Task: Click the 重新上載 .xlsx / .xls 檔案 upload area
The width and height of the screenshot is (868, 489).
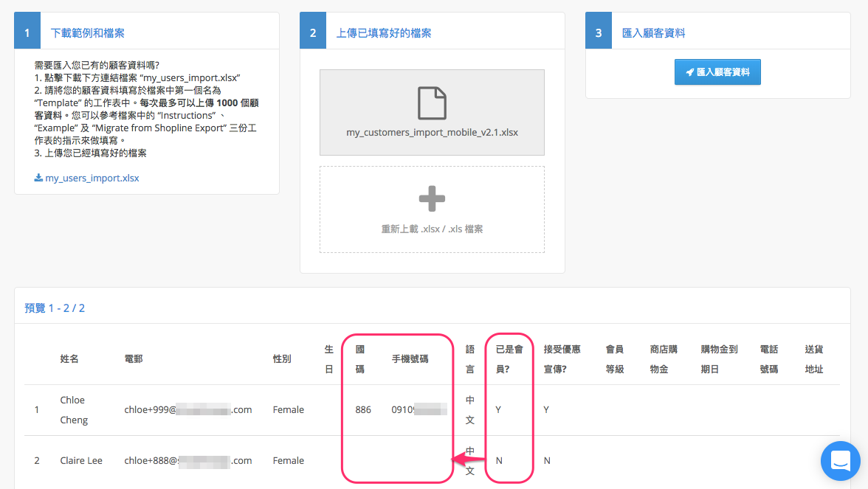Action: coord(432,209)
